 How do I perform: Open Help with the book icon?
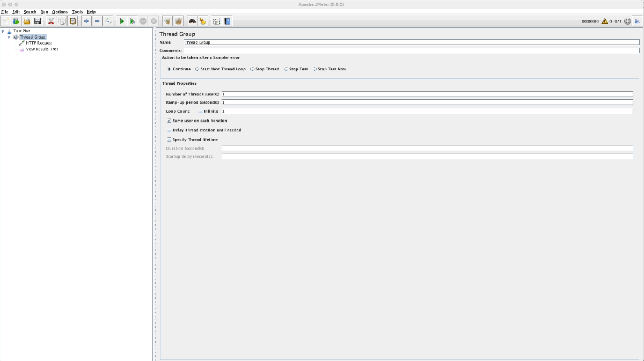227,21
